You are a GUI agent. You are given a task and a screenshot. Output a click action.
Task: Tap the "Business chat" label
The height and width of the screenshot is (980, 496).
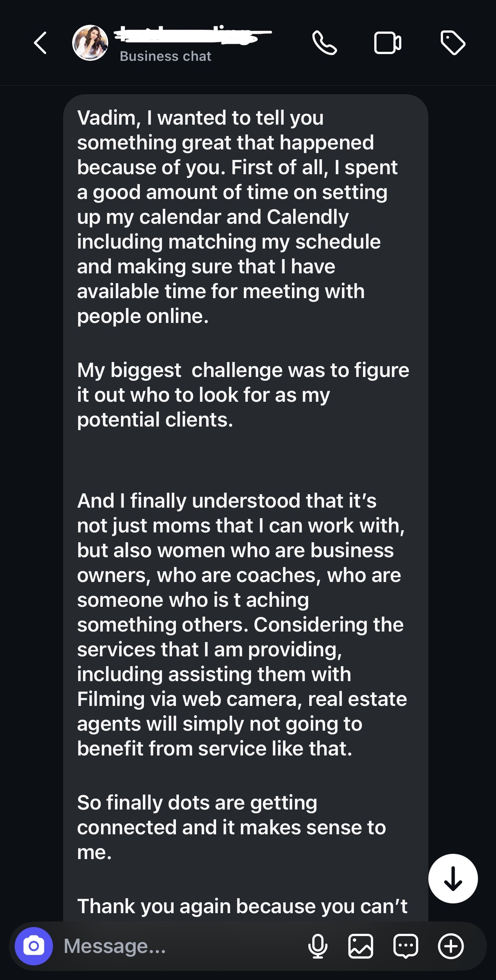tap(165, 56)
